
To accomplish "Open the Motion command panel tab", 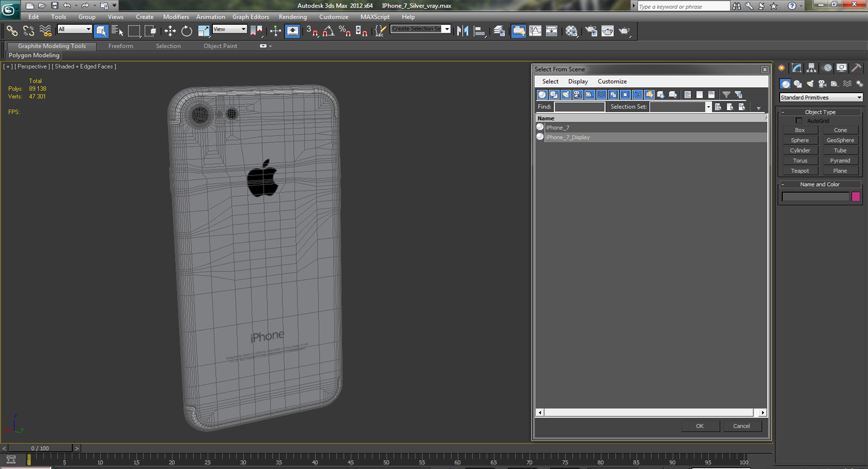I will 827,68.
